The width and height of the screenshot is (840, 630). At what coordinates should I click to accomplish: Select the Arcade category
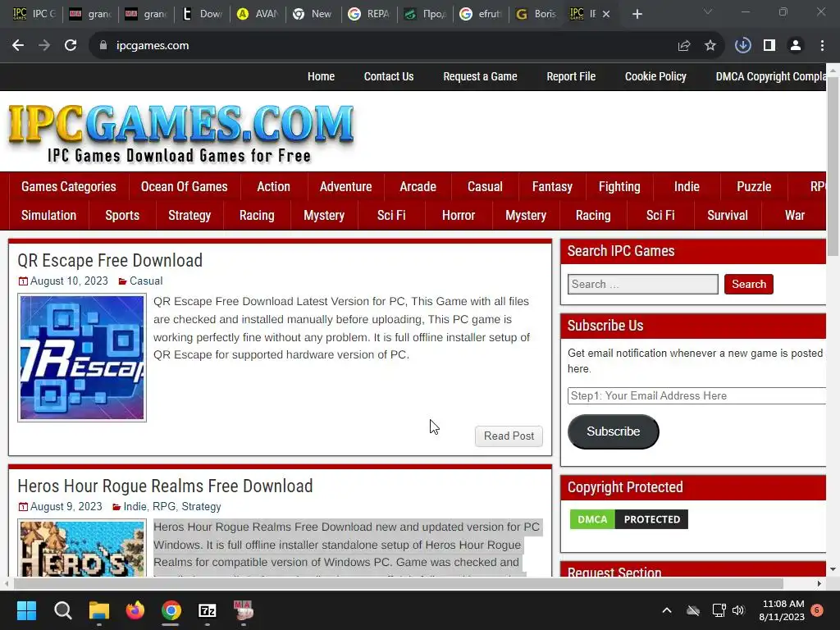418,186
